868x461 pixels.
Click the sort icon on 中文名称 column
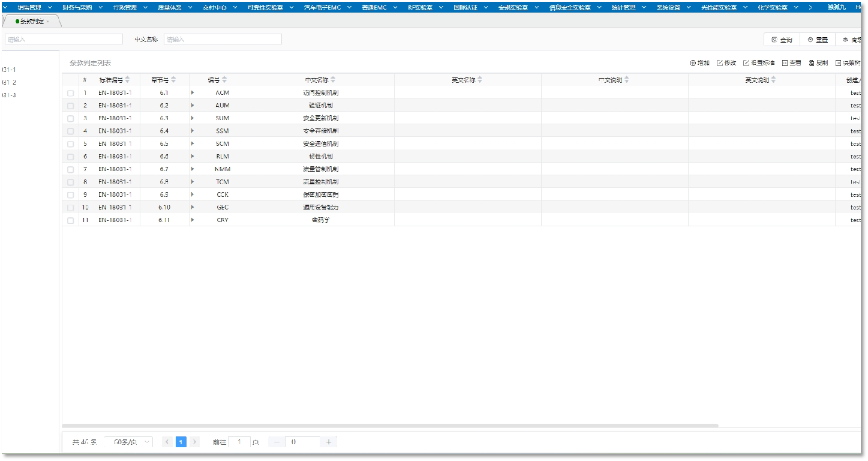coord(333,80)
